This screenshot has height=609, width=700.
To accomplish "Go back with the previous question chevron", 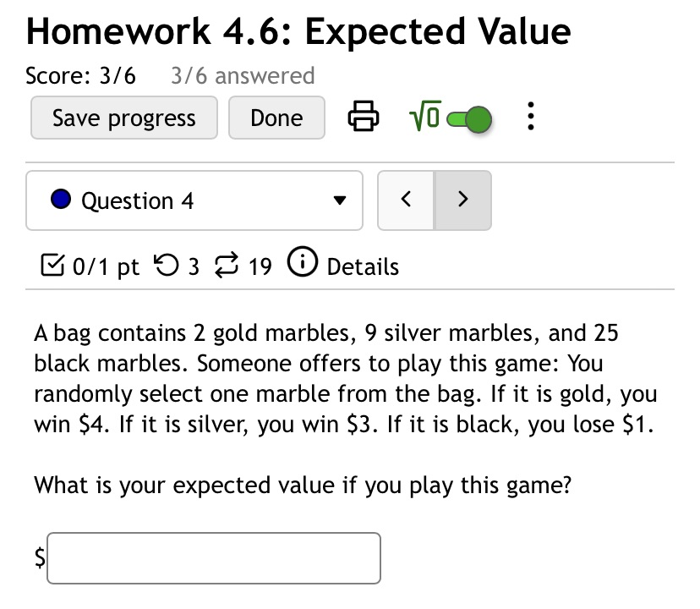I will click(406, 199).
